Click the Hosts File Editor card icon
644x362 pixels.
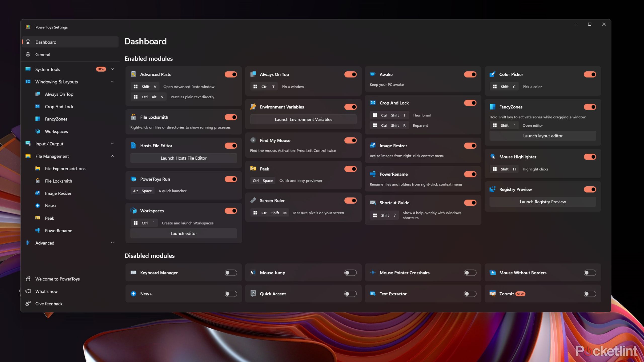133,145
